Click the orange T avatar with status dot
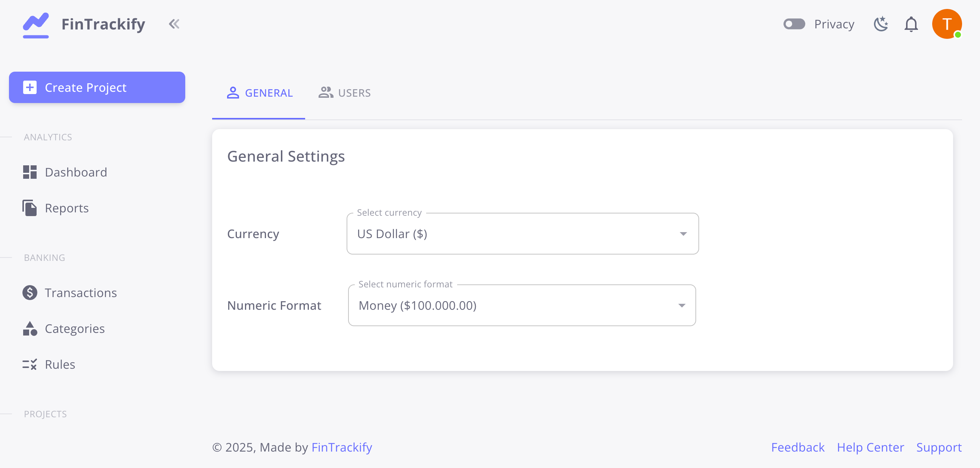 (x=947, y=24)
